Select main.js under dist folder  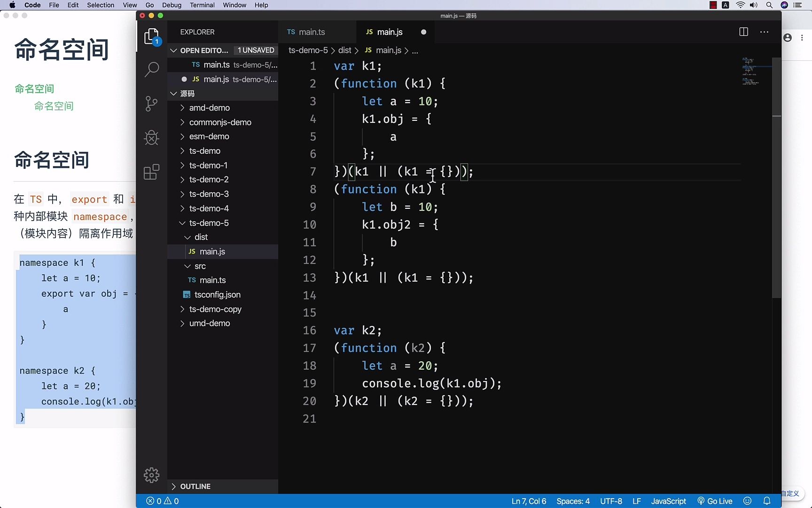[x=223, y=252]
